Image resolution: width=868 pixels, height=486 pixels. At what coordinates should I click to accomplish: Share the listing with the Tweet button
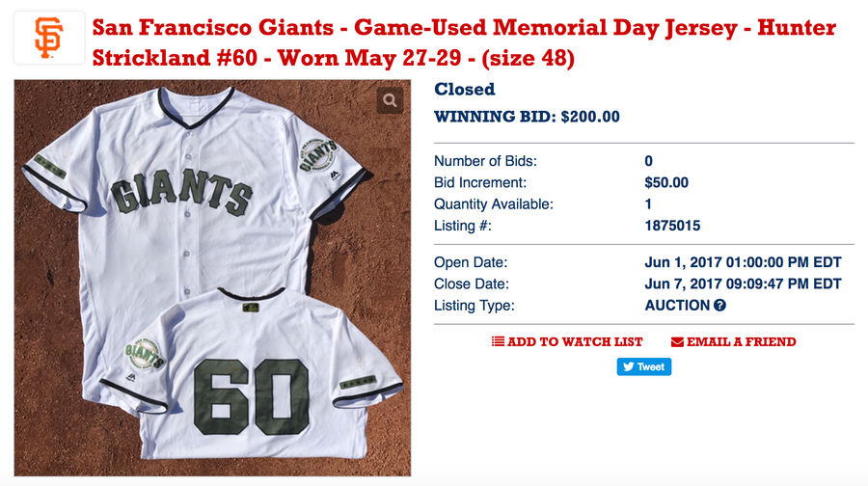click(644, 366)
